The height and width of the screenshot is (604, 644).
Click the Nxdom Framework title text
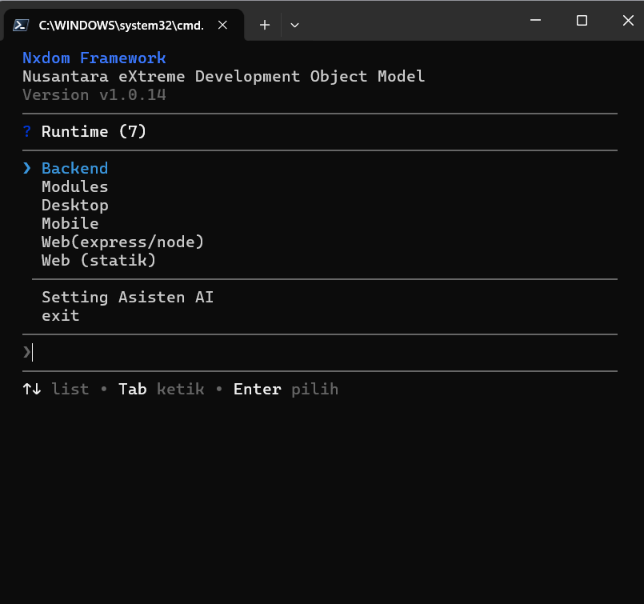94,58
